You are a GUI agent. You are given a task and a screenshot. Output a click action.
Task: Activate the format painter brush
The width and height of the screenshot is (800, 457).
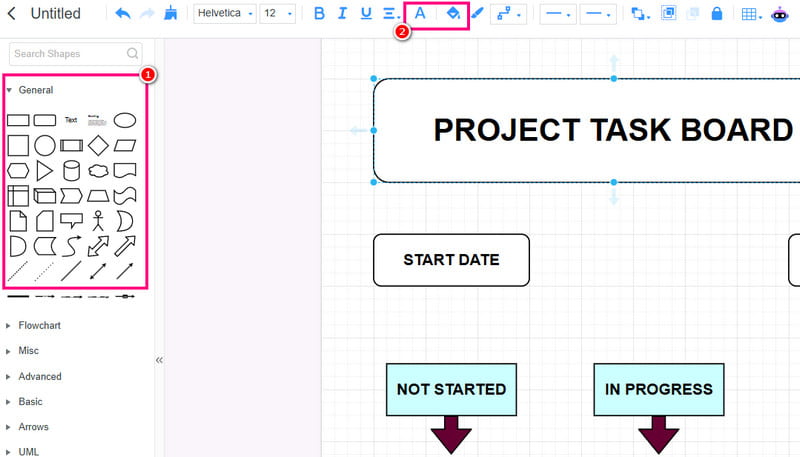[170, 13]
